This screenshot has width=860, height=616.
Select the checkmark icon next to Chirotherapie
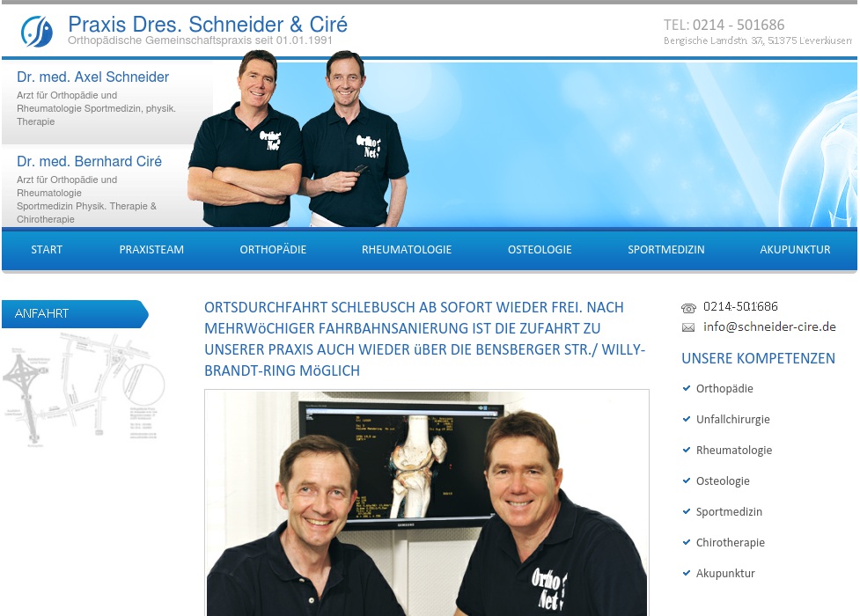coord(687,542)
